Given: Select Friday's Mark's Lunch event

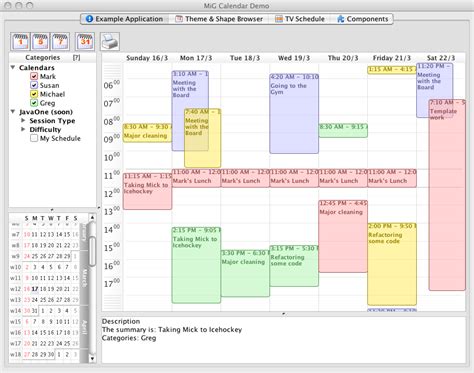Looking at the screenshot, I should 392,178.
